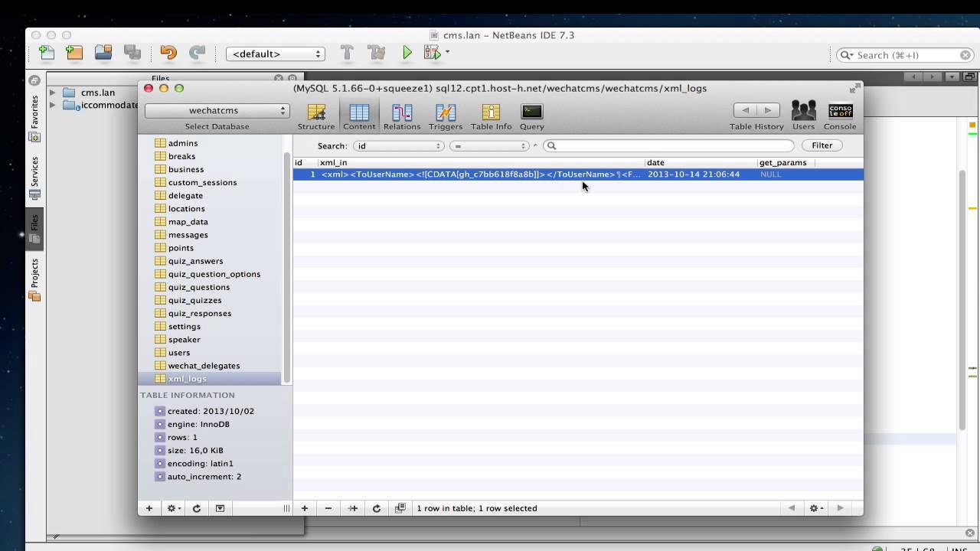
Task: Toggle the table information pane button
Action: [220, 508]
